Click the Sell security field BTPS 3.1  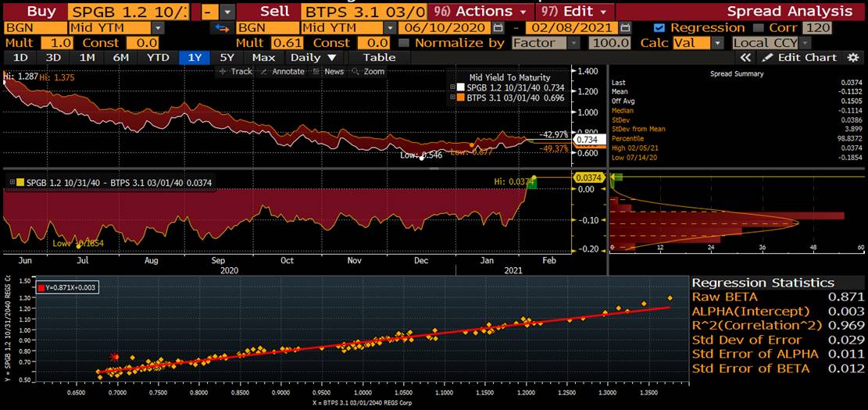[x=364, y=11]
